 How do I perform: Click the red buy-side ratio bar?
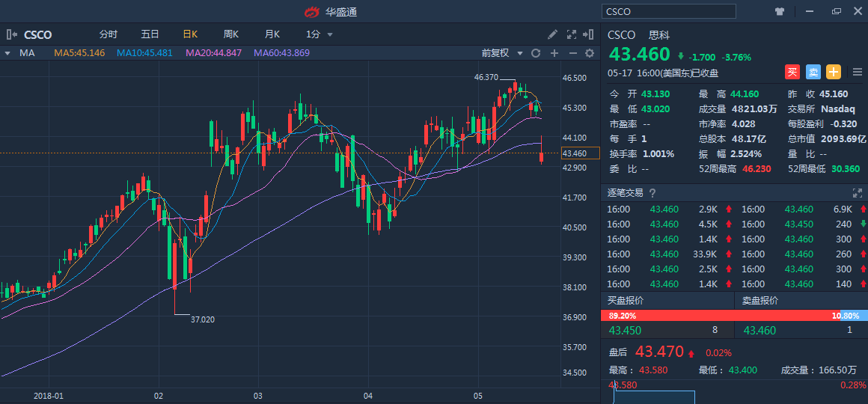718,316
